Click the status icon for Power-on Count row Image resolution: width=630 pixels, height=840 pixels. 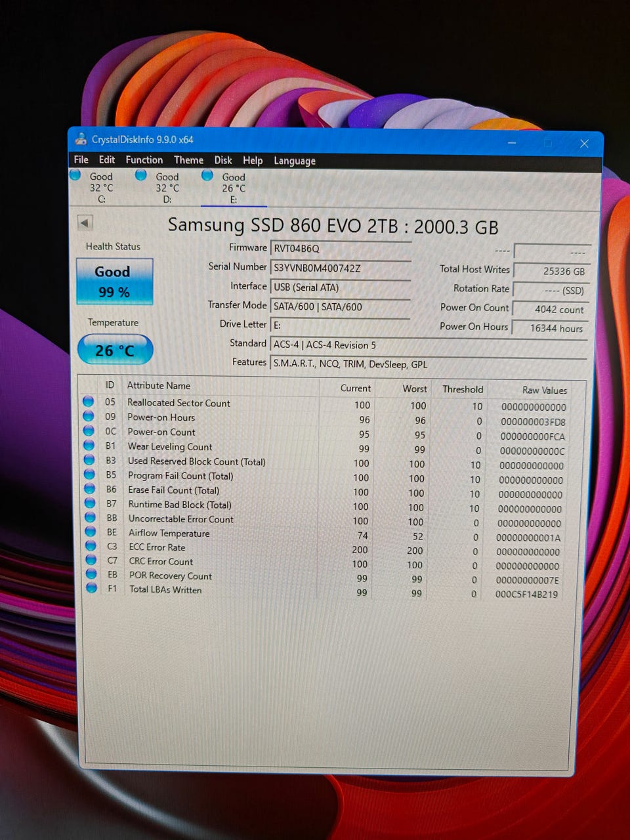coord(89,430)
